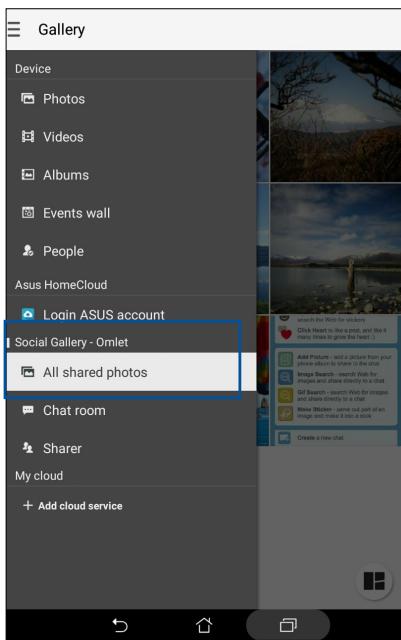The height and width of the screenshot is (640, 401).
Task: Open Videos in the drawer
Action: (x=131, y=137)
